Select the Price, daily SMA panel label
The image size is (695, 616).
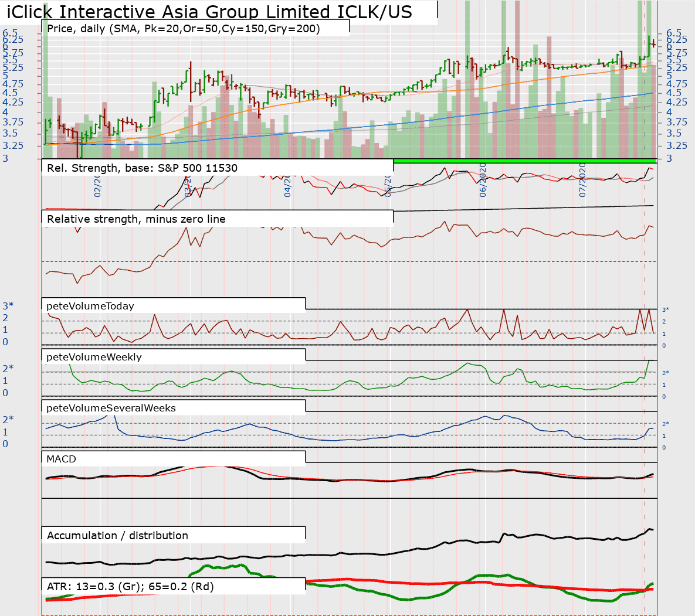pyautogui.click(x=184, y=29)
